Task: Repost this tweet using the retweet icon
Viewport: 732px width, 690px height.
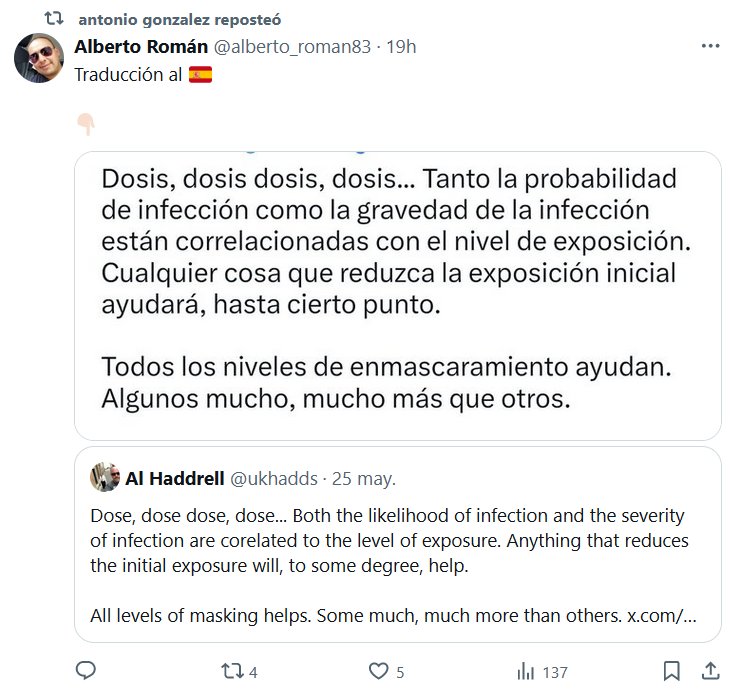Action: click(x=231, y=671)
